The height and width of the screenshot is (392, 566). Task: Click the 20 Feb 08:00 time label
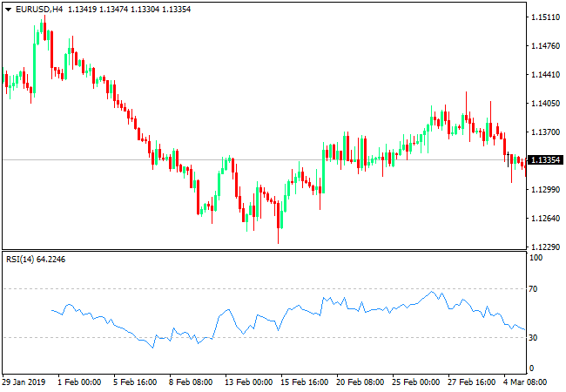point(359,382)
